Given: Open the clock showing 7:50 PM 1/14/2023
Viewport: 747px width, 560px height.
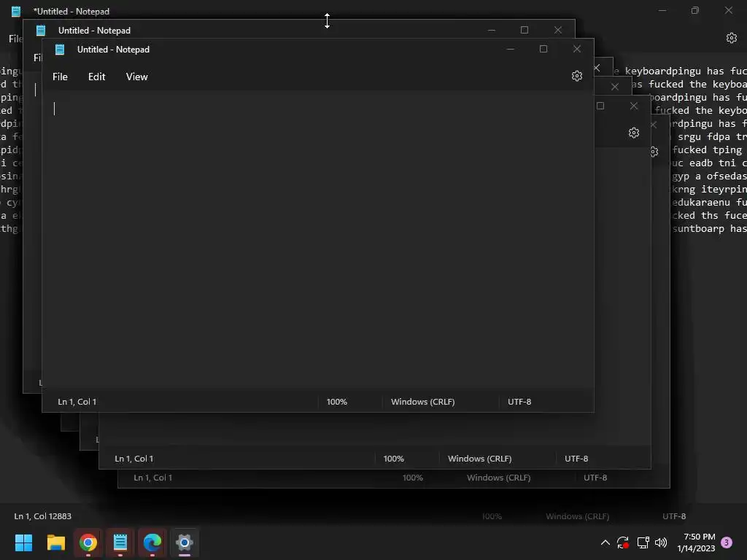Looking at the screenshot, I should 696,542.
